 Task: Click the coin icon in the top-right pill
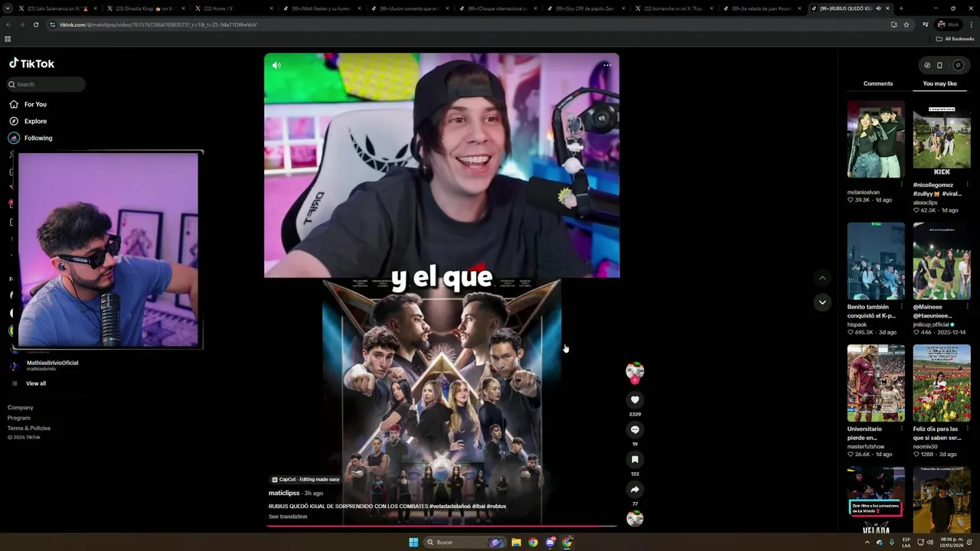[927, 65]
